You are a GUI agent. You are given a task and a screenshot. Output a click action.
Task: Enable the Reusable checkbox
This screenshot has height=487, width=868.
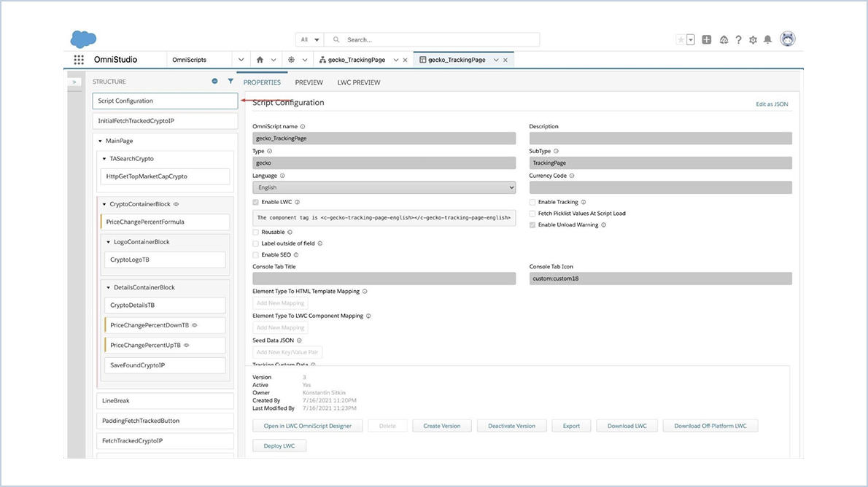pos(256,231)
